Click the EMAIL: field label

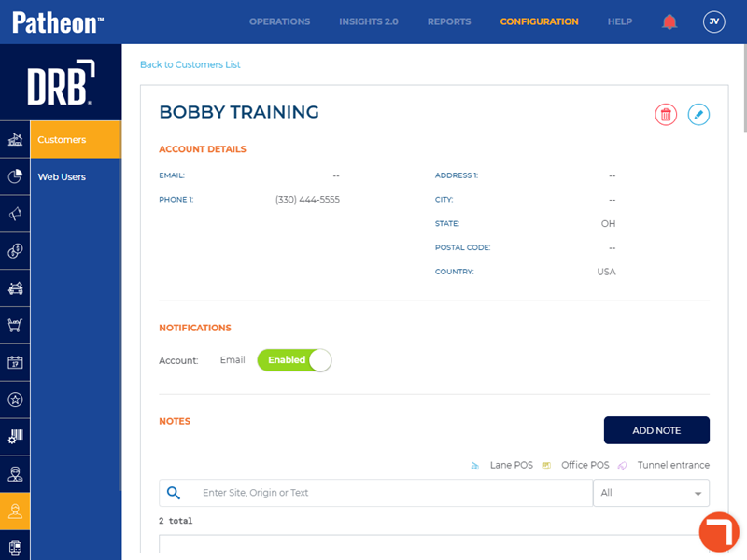172,175
